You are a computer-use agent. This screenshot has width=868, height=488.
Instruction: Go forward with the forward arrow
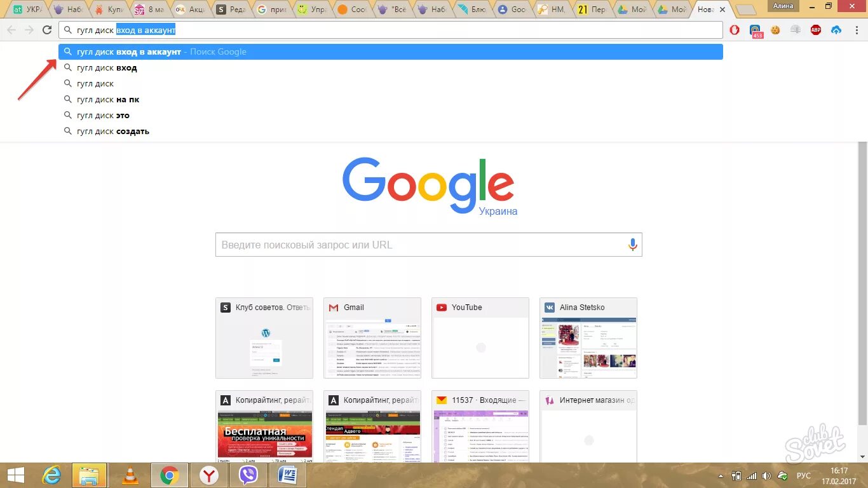coord(29,30)
